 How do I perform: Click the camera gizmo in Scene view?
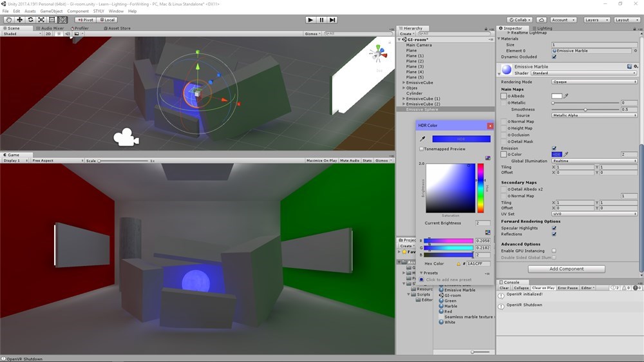pos(126,137)
